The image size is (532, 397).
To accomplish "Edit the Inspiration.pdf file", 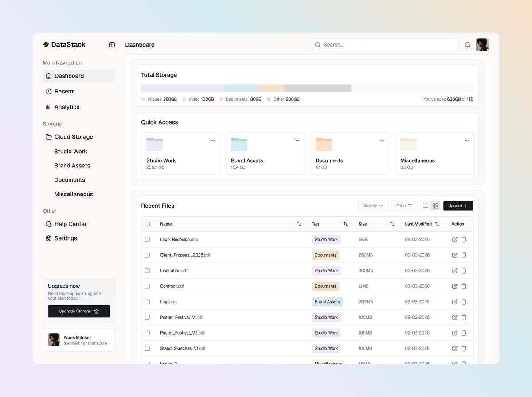I will (454, 271).
